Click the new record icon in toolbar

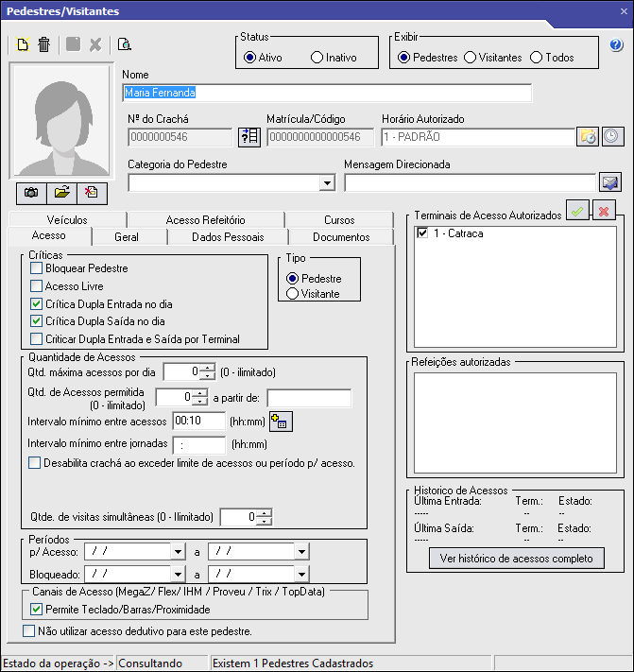pyautogui.click(x=23, y=44)
